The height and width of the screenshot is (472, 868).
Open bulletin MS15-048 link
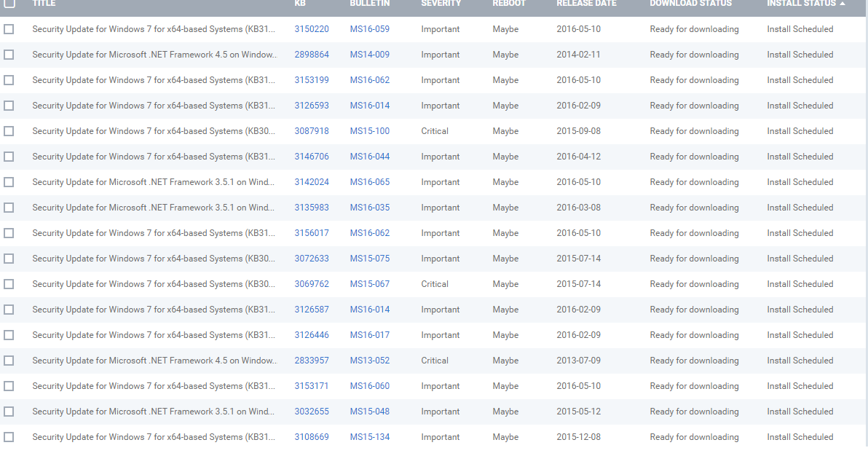pos(370,412)
